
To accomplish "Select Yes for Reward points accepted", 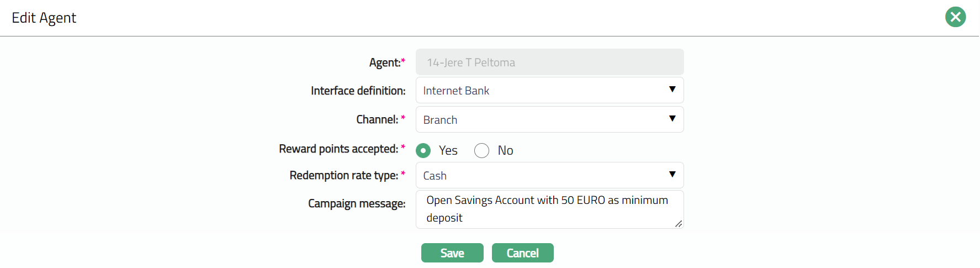I will [x=423, y=150].
